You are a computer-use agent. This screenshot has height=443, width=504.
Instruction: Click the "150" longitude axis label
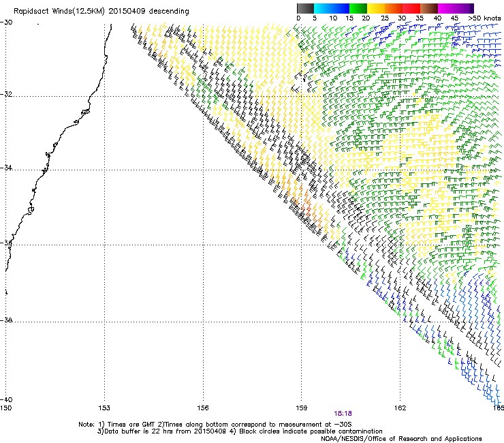pos(5,408)
